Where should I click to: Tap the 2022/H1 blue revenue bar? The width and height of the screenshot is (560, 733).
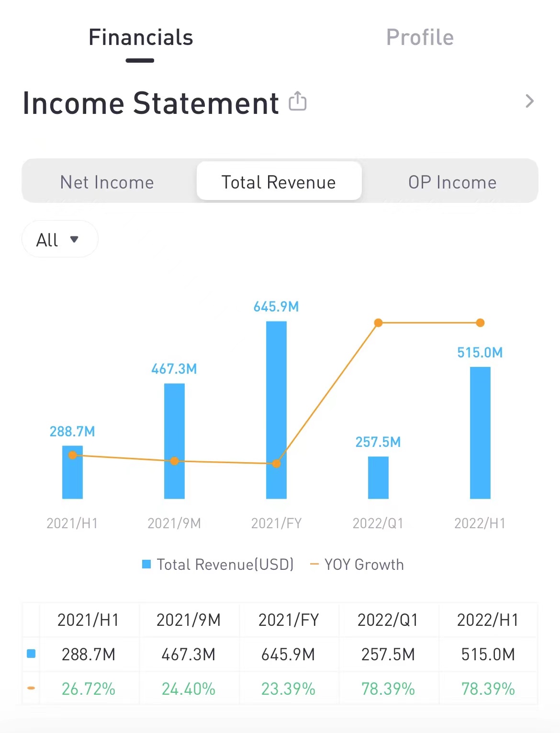[480, 433]
